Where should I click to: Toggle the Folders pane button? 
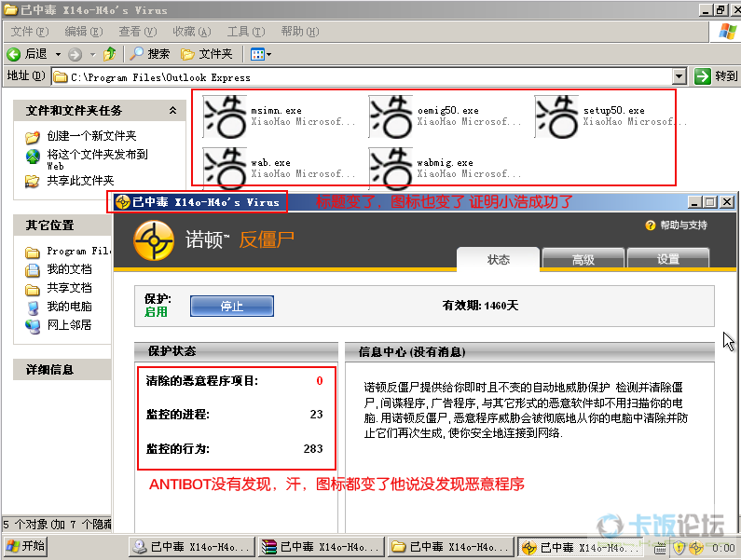point(207,54)
